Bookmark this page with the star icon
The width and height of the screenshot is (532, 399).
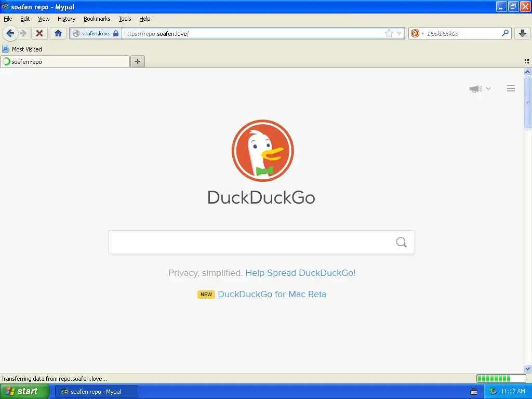(389, 33)
